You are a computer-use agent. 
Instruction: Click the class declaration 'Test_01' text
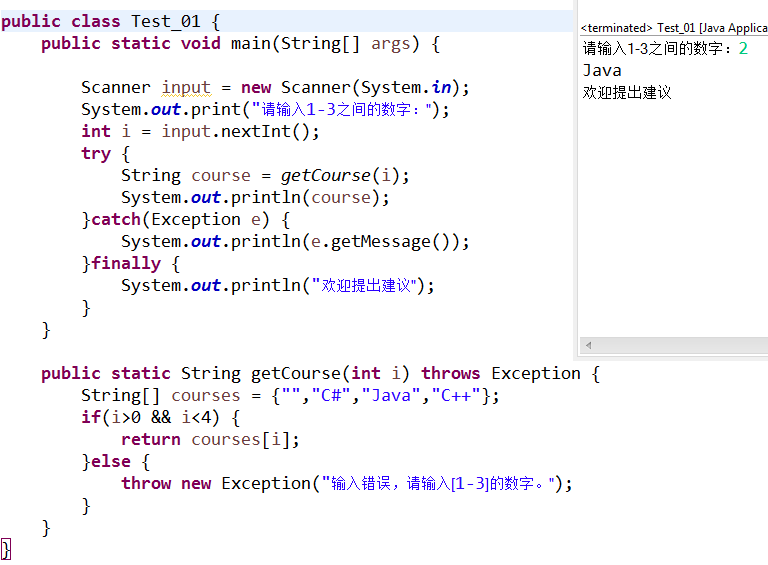[x=166, y=22]
